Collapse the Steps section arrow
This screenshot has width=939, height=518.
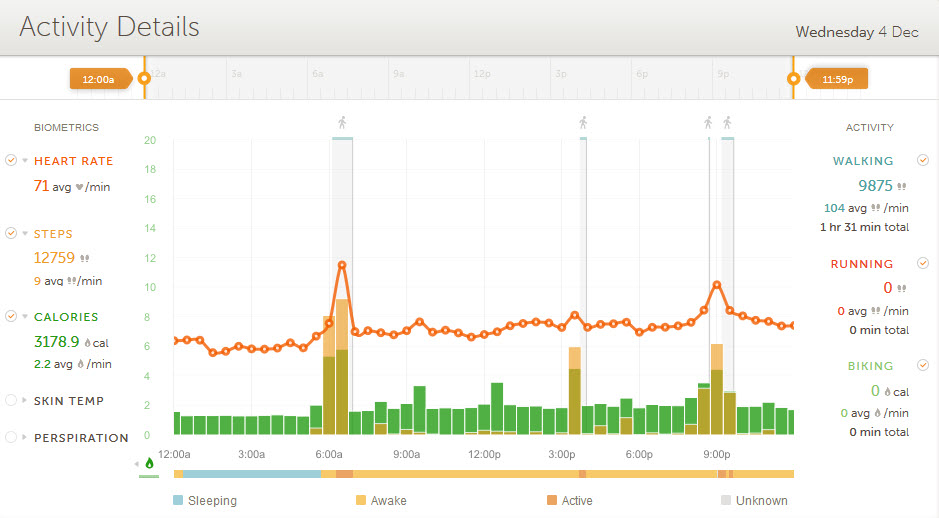[x=25, y=234]
